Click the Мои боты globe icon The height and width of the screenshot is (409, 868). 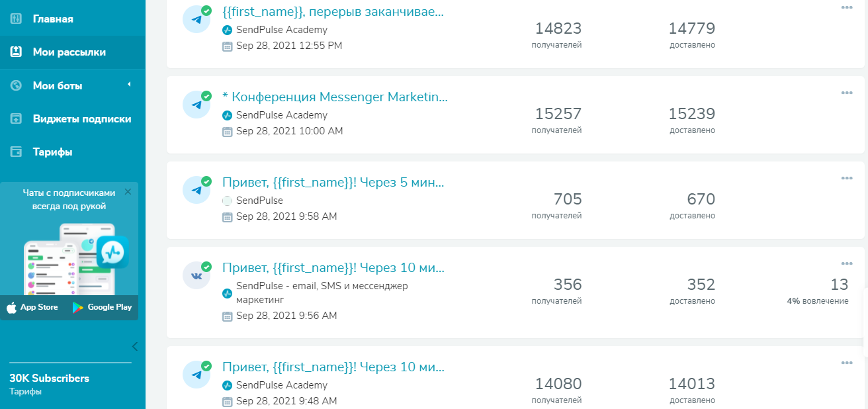pos(17,85)
